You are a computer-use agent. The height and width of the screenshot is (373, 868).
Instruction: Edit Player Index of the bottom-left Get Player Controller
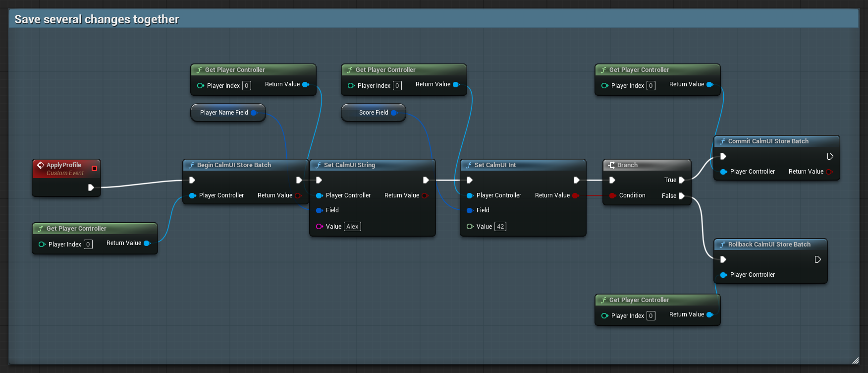(88, 244)
